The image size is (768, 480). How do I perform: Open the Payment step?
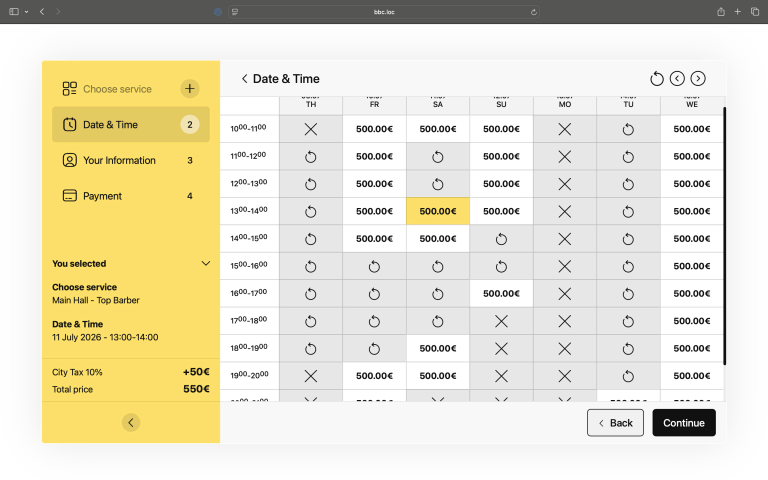[131, 196]
